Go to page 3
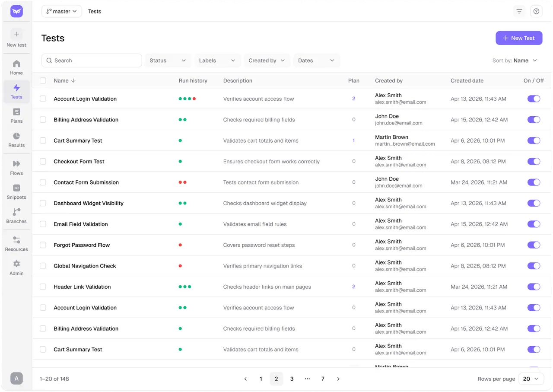Image resolution: width=553 pixels, height=392 pixels. (x=292, y=379)
